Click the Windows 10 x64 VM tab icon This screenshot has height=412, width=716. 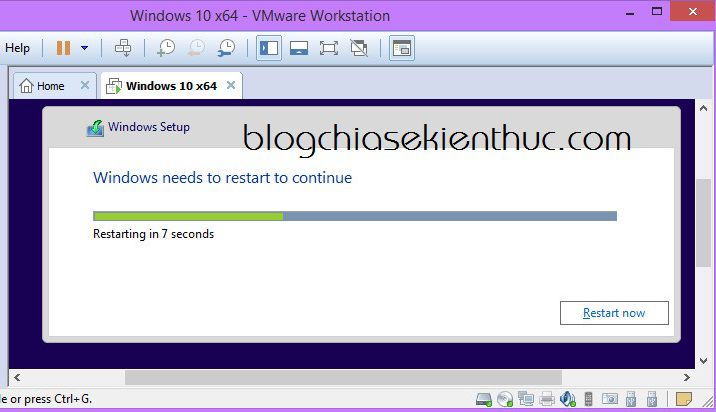(x=114, y=86)
